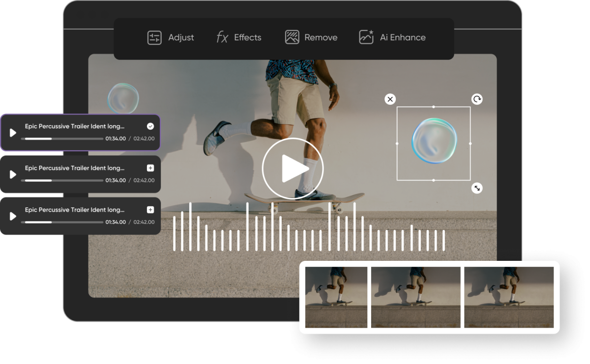Image resolution: width=590 pixels, height=364 pixels.
Task: Play the third Epic Percussive Trailer preview
Action: click(12, 215)
